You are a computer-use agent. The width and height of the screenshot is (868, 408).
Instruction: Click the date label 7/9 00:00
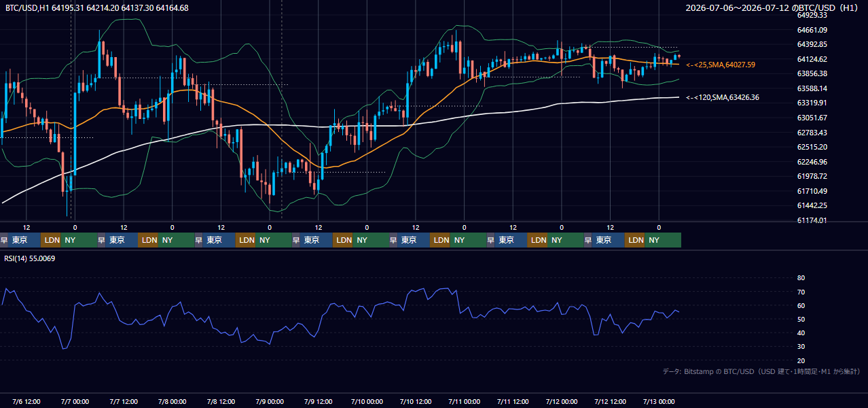(x=269, y=401)
